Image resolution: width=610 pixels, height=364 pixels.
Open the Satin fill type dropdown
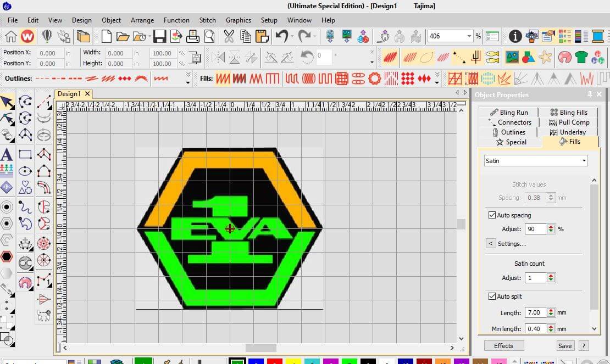584,160
